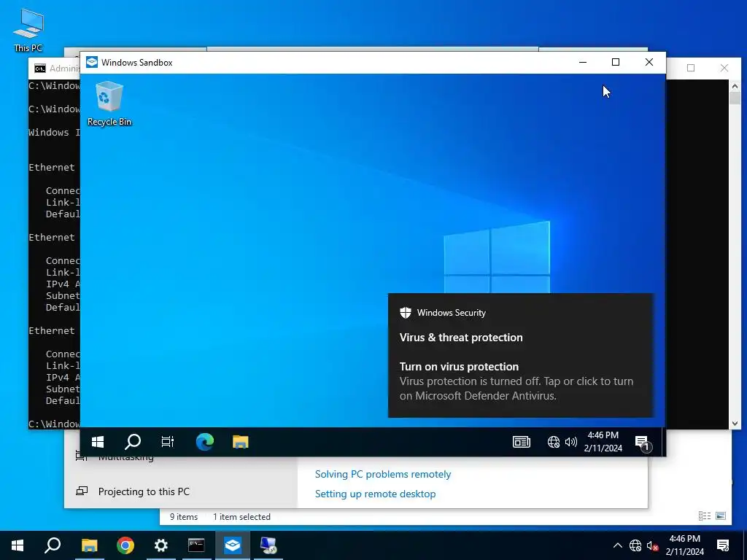Click the '9 items' status text

183,517
